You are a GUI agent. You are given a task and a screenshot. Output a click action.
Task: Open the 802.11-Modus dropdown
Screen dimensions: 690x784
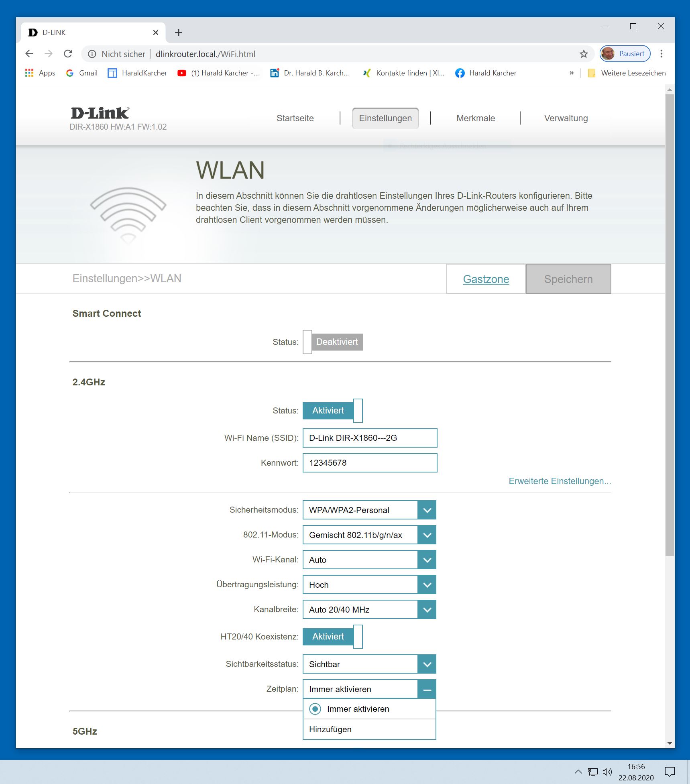tap(369, 535)
